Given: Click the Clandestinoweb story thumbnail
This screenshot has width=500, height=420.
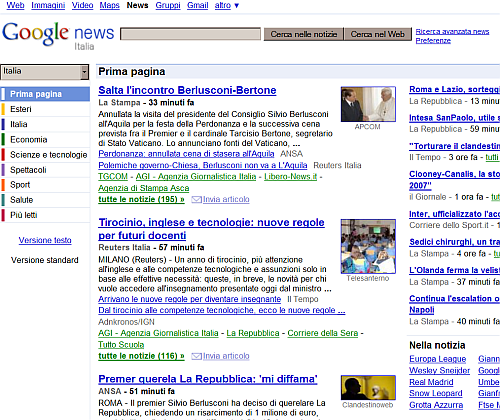Looking at the screenshot, I should pos(368,388).
